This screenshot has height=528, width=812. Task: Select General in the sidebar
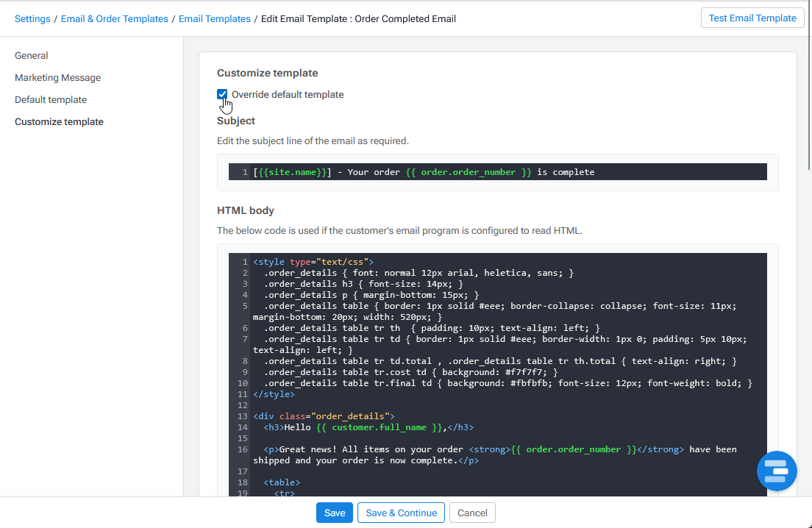click(31, 55)
